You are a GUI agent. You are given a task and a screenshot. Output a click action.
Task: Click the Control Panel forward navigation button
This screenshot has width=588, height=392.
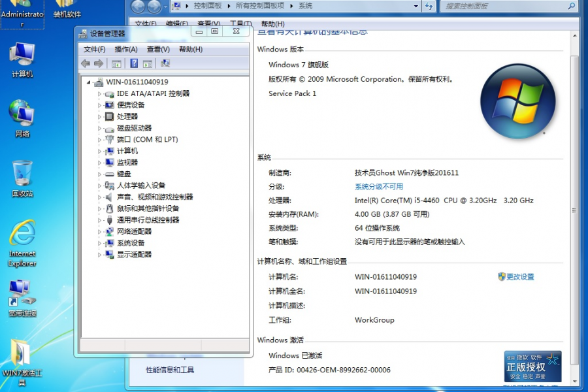[154, 6]
